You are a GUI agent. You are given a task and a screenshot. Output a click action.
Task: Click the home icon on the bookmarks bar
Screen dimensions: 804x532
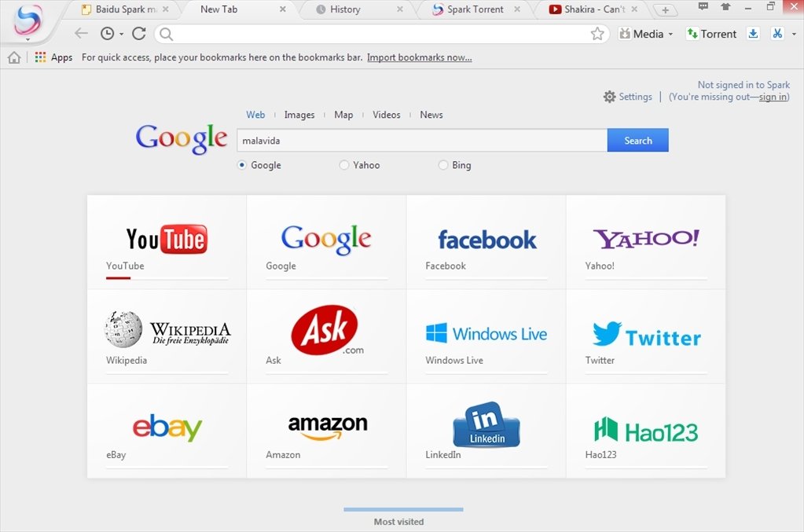point(14,57)
